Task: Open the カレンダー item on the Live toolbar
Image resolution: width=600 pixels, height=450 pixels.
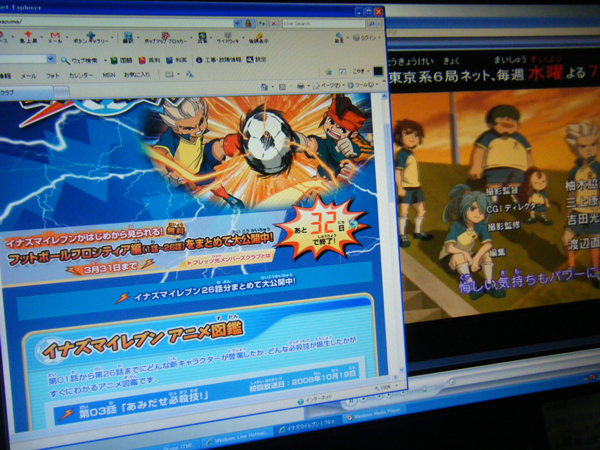Action: click(x=80, y=75)
